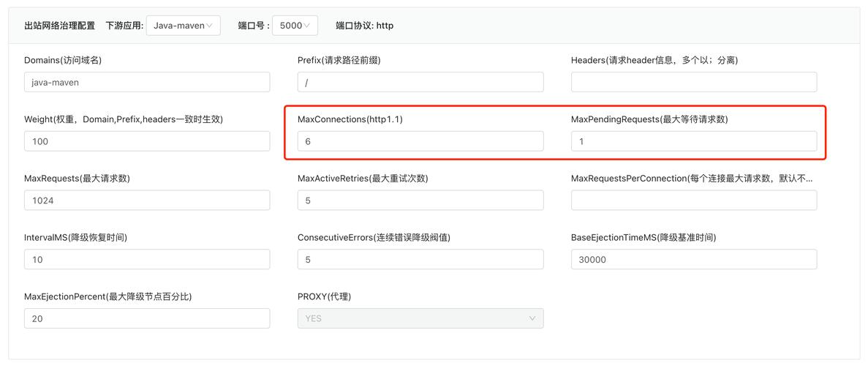
Task: Click the Domains(访问域名) label
Action: 63,61
